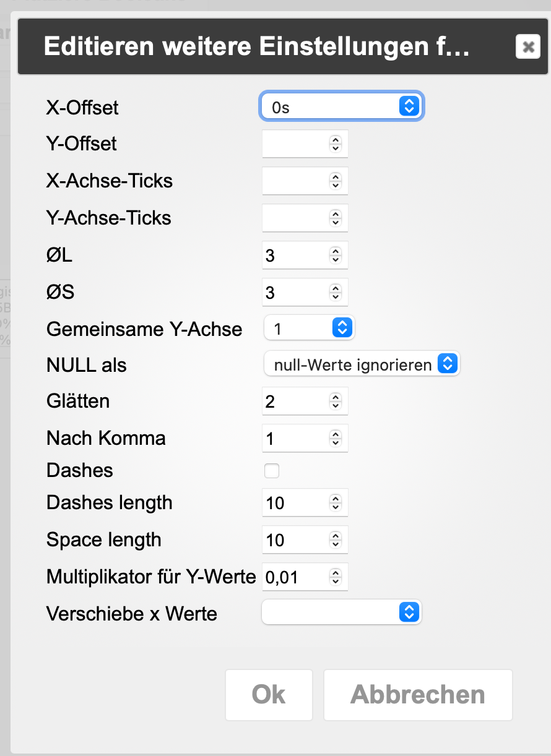Viewport: 551px width, 756px height.
Task: Click the Y-Achse-Ticks stepper arrows
Action: coord(336,218)
